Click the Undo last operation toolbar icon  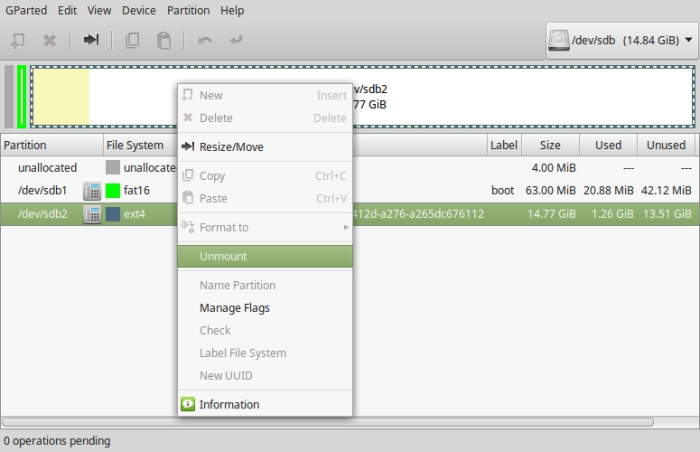[x=205, y=41]
